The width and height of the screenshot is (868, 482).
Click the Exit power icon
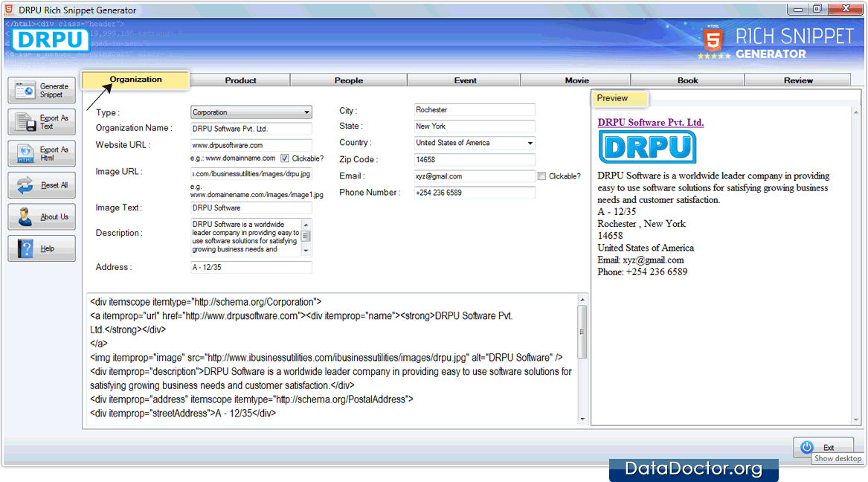pos(807,446)
